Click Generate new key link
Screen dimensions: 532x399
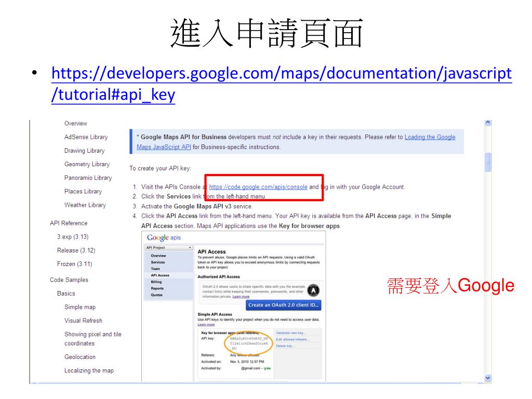[290, 333]
